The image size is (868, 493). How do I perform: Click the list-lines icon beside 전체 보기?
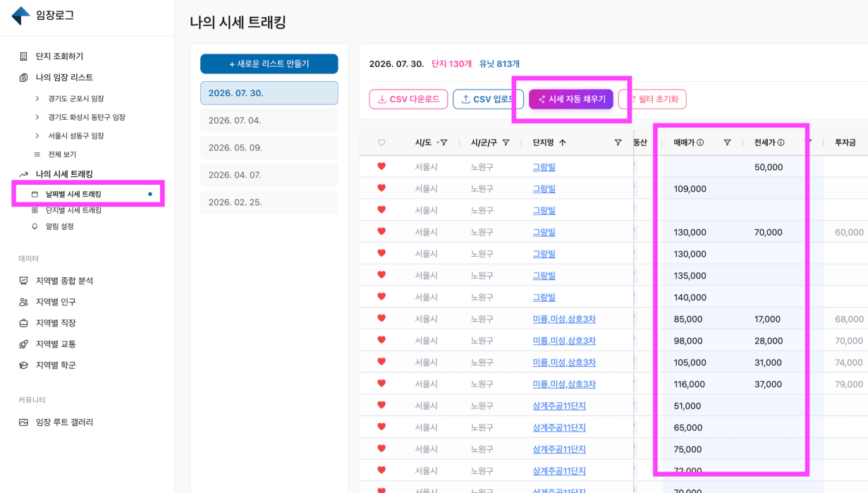pyautogui.click(x=37, y=154)
